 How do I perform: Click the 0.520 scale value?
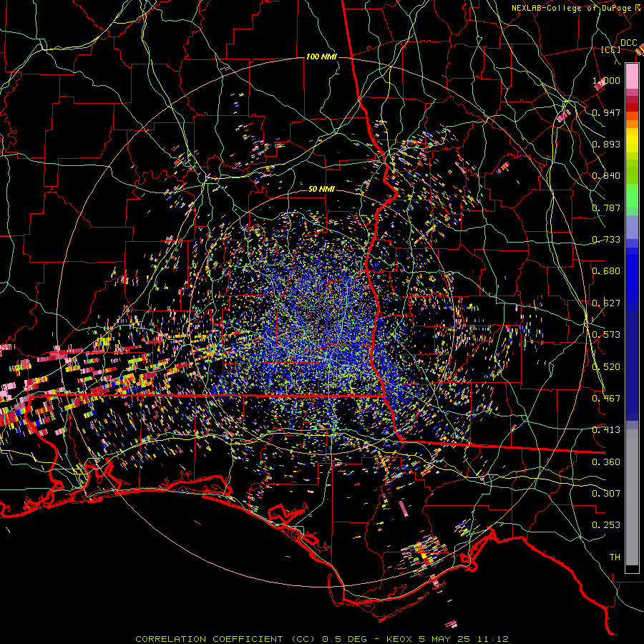tap(606, 367)
